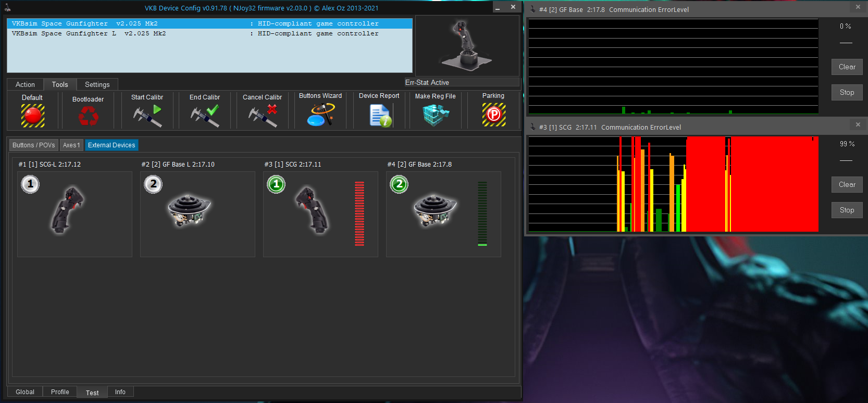The height and width of the screenshot is (403, 868).
Task: Switch to the Action tab
Action: [x=25, y=84]
